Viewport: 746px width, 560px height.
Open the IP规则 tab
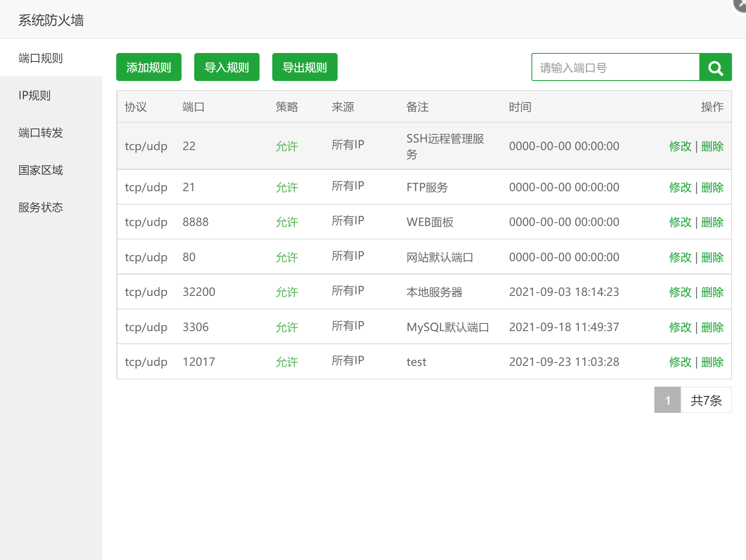(x=35, y=95)
